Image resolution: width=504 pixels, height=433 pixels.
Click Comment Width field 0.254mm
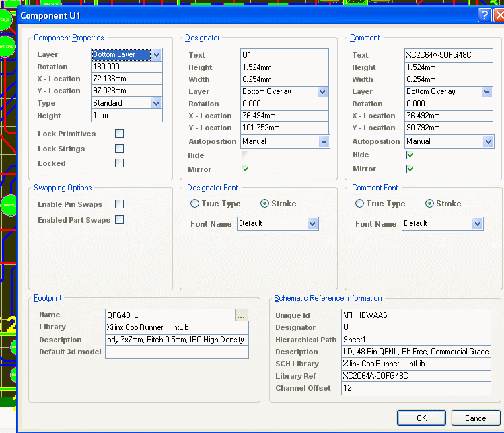click(449, 79)
